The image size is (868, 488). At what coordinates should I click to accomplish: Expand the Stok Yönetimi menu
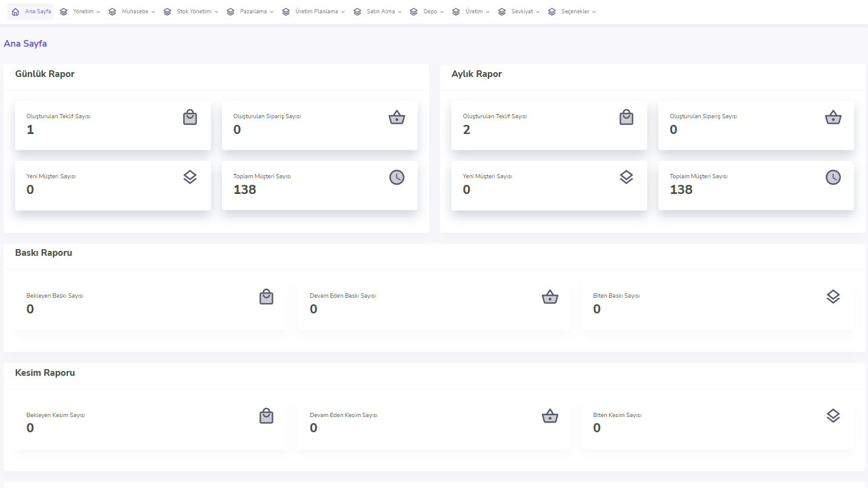(x=193, y=12)
